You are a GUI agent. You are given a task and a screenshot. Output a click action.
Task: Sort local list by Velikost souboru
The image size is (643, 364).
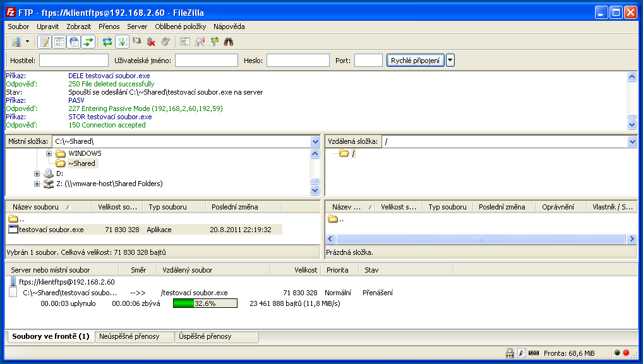[x=117, y=207]
